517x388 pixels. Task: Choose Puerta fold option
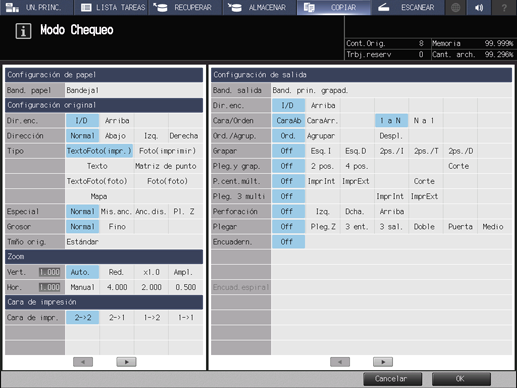460,227
